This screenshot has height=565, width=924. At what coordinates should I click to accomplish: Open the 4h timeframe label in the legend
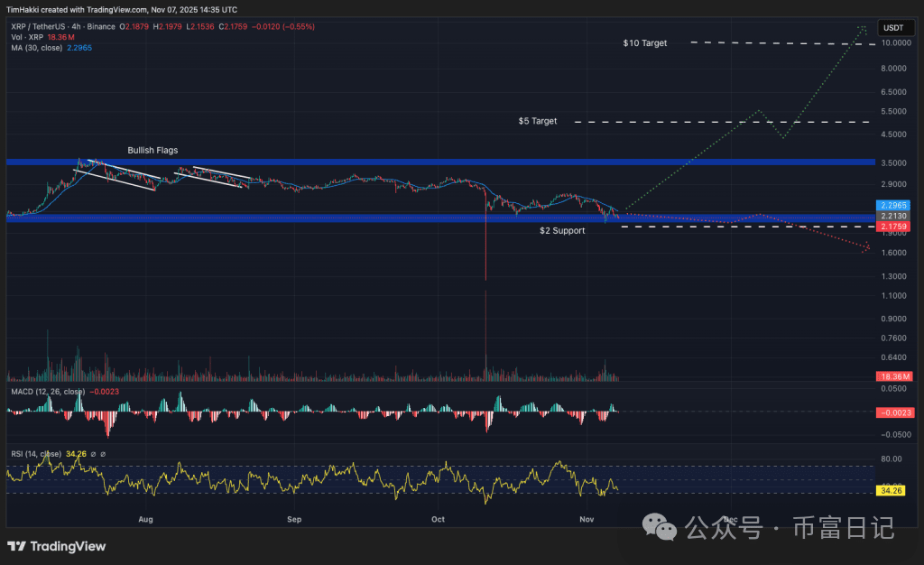[x=76, y=27]
